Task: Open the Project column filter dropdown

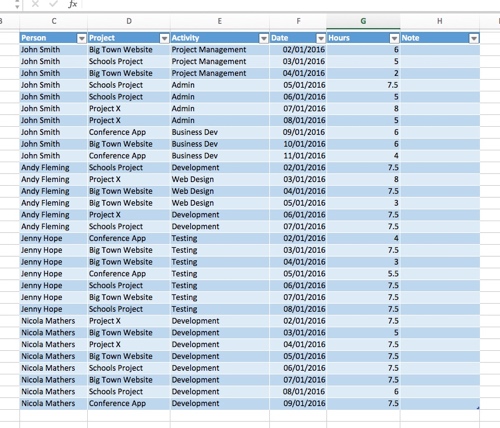Action: (164, 39)
